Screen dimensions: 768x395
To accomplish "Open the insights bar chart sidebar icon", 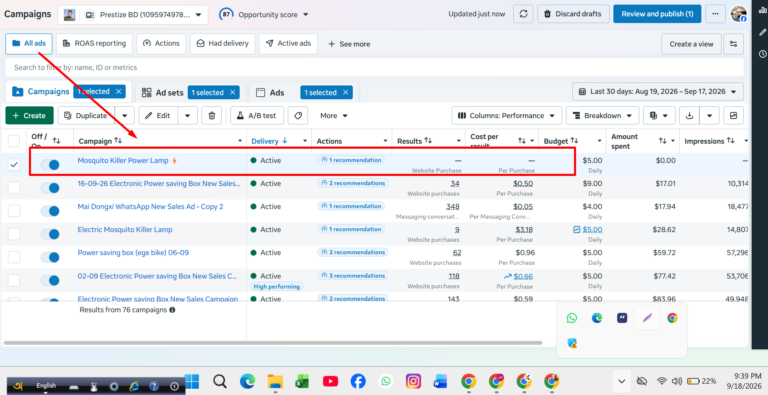I will [762, 10].
